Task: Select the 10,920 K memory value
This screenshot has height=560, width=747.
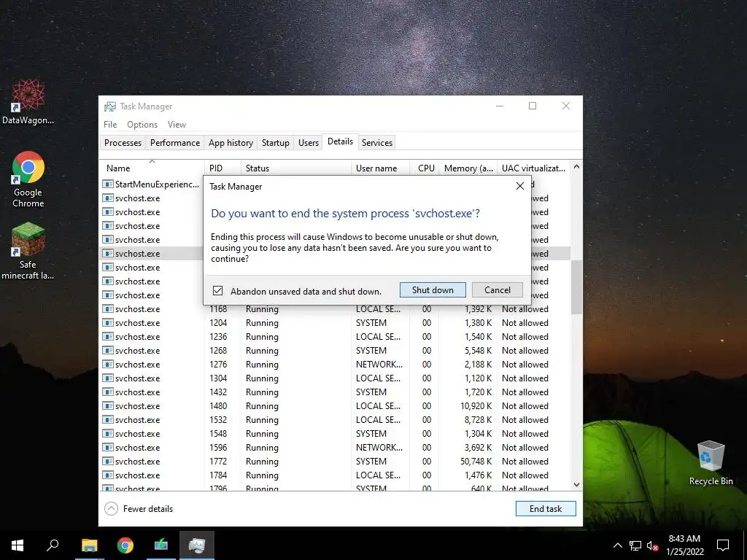Action: (476, 406)
